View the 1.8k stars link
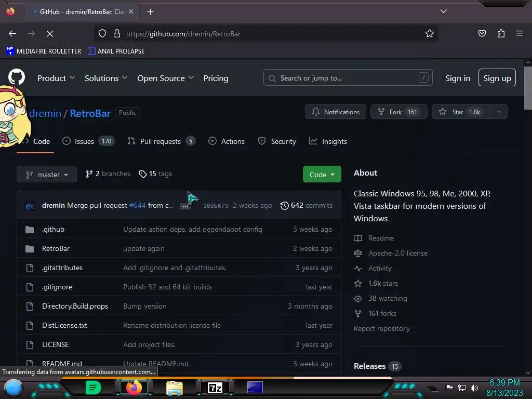This screenshot has height=399, width=532. point(376,283)
